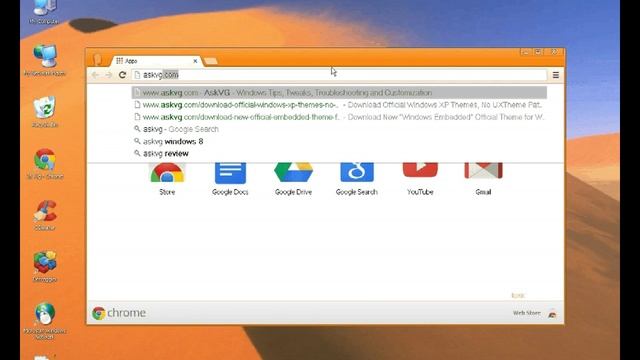Launch the Google Drive app
Screen dimensions: 640x360
coord(293,172)
